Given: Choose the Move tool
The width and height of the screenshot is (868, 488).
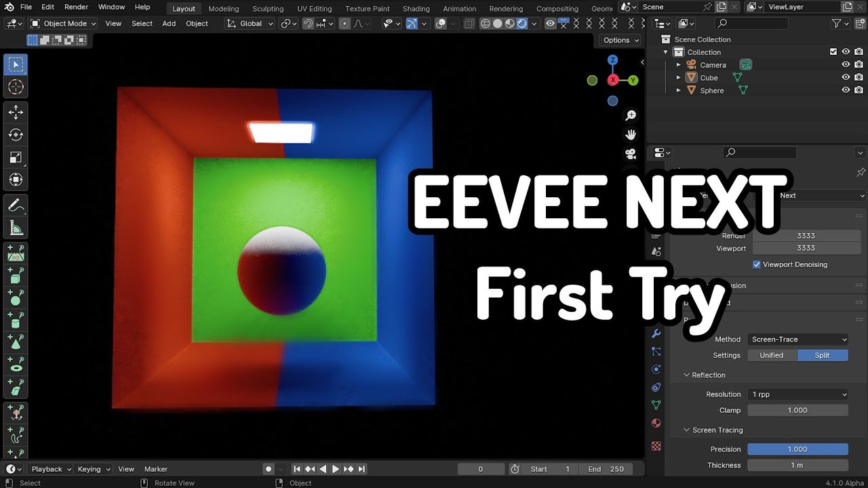Looking at the screenshot, I should [16, 112].
